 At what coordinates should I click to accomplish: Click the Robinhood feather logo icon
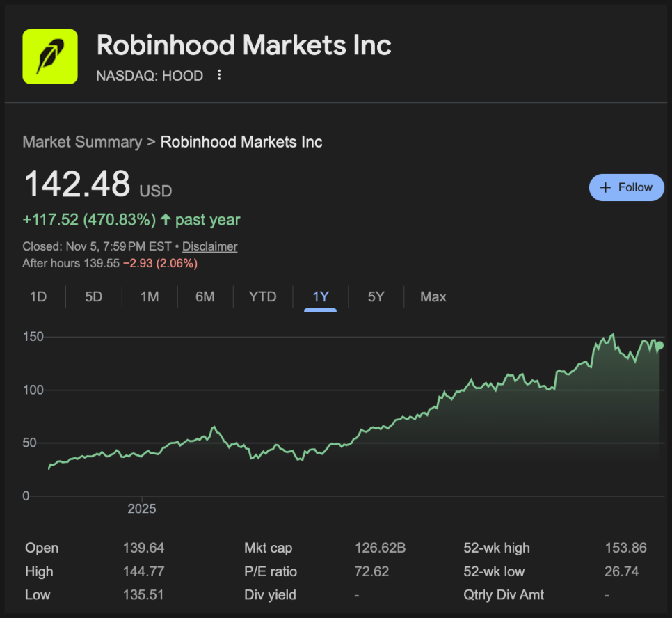coord(50,56)
